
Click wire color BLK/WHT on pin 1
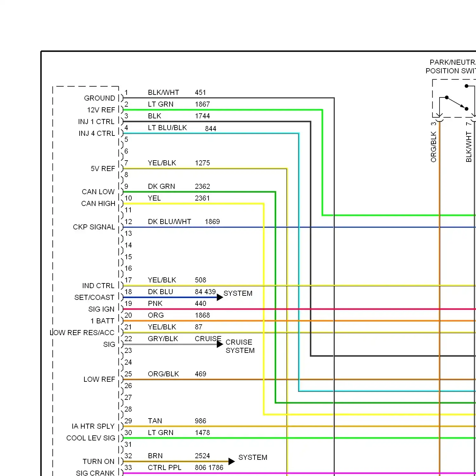click(x=163, y=92)
